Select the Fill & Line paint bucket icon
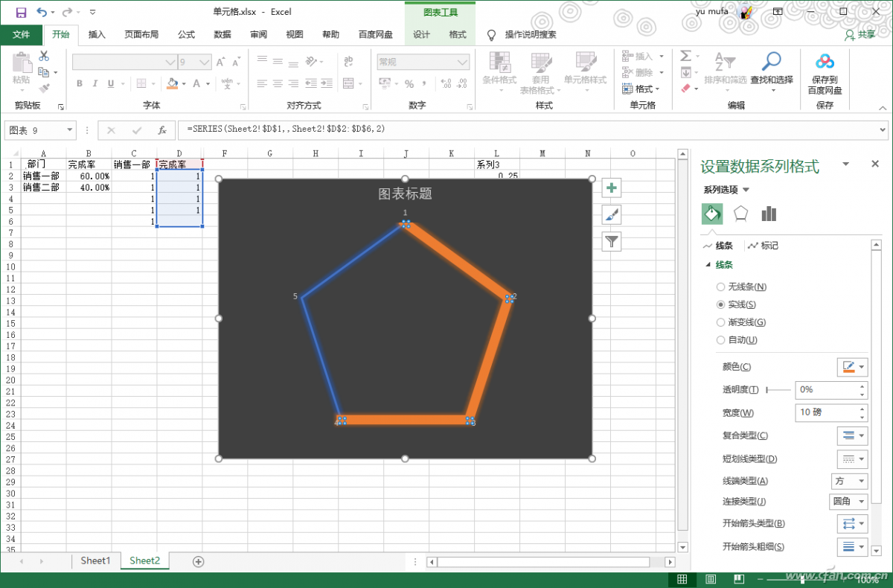 [x=712, y=214]
